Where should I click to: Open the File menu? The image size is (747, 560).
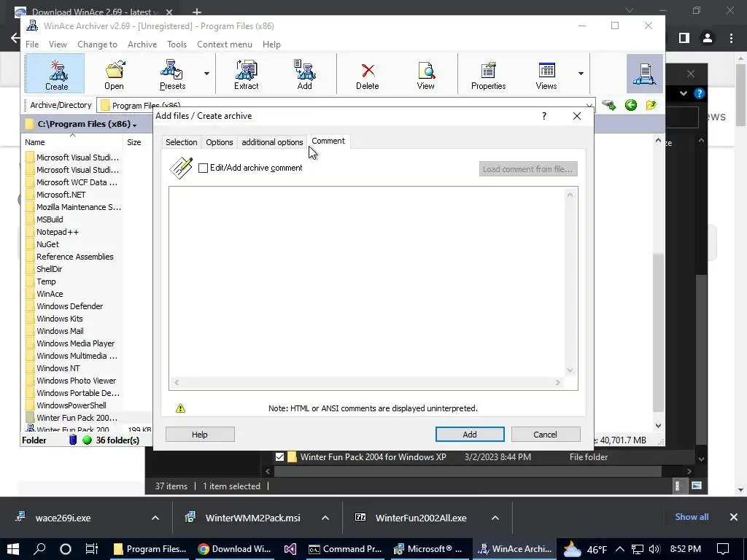(x=32, y=44)
